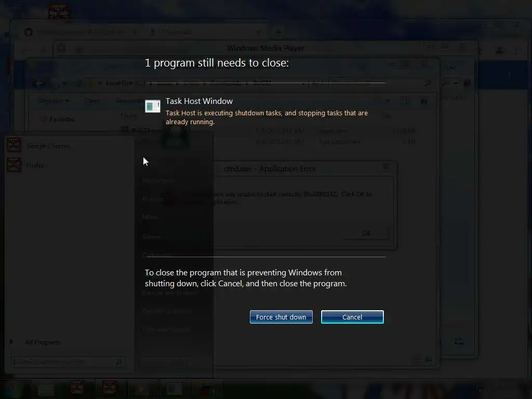
Task: Close the cmd.exe Application Error dialog
Action: tap(386, 166)
